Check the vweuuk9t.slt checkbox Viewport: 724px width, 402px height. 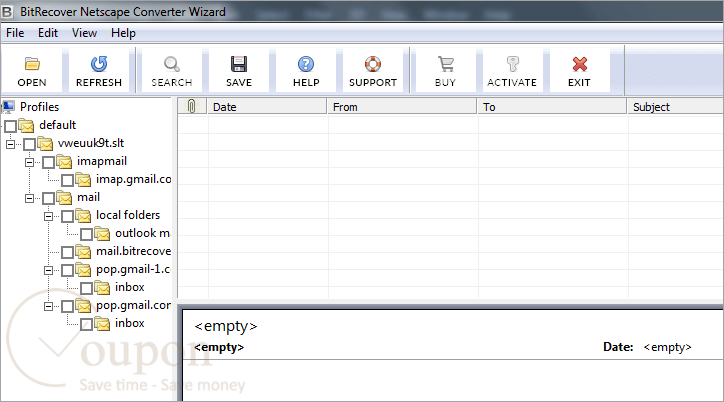[x=30, y=144]
